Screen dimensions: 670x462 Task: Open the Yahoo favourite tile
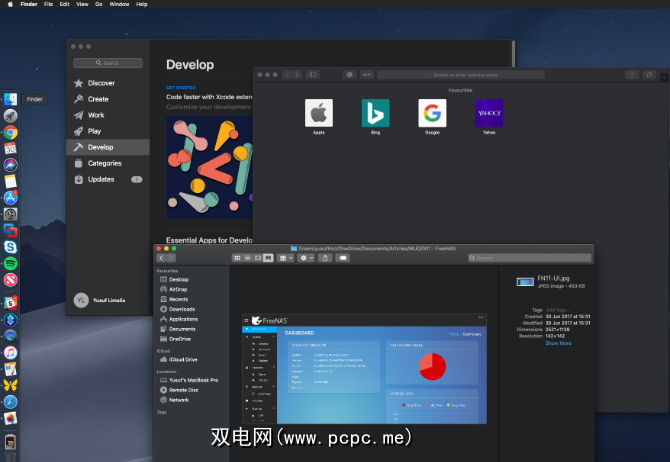click(x=489, y=113)
